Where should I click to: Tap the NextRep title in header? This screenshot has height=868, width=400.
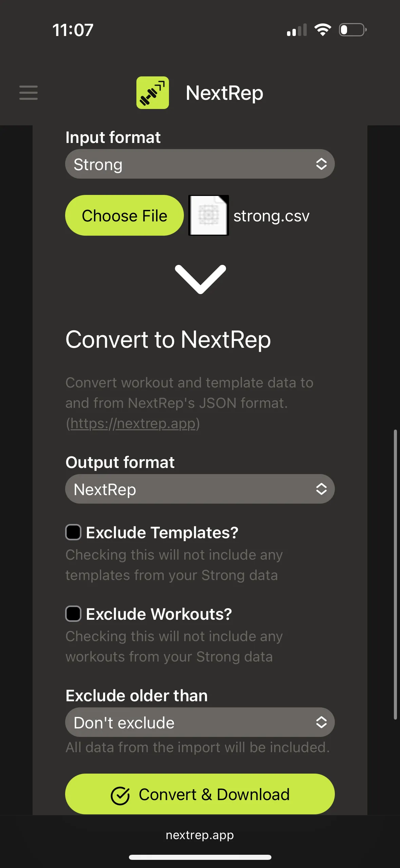click(224, 93)
